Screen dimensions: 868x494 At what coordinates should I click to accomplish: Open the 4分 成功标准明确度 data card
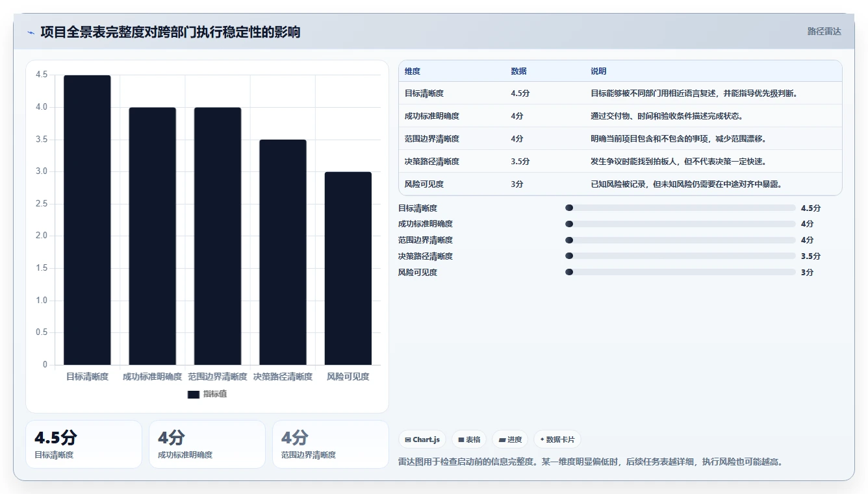tap(207, 444)
